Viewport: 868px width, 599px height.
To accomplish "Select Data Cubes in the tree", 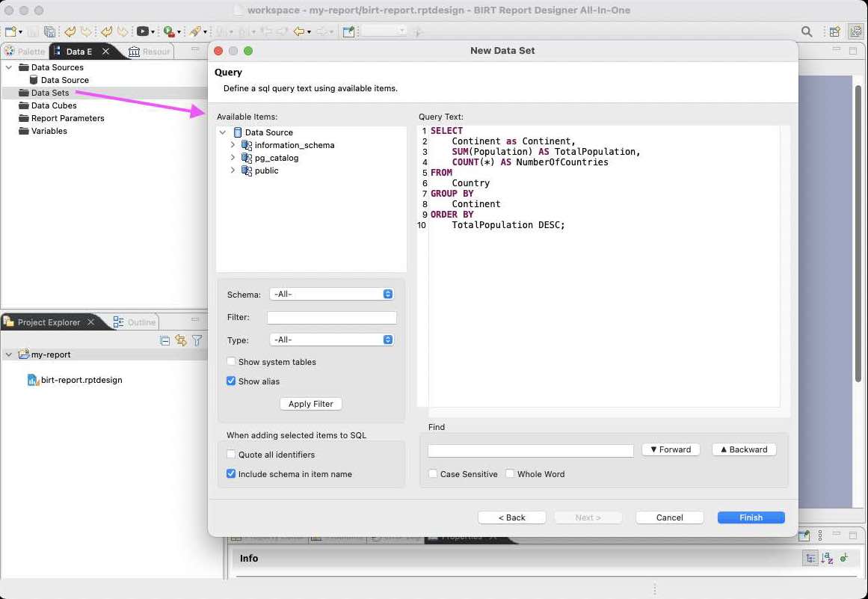I will tap(54, 105).
